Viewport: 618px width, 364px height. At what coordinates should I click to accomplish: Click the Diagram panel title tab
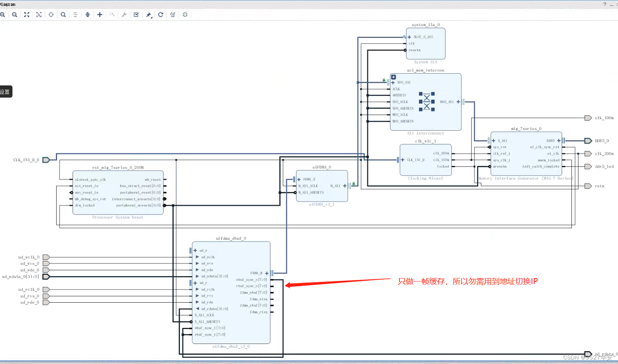pos(8,4)
